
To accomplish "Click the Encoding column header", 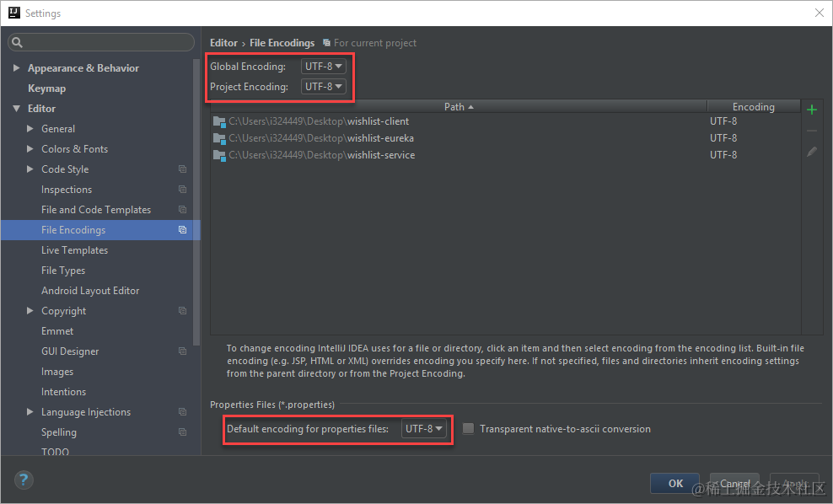I will click(753, 107).
